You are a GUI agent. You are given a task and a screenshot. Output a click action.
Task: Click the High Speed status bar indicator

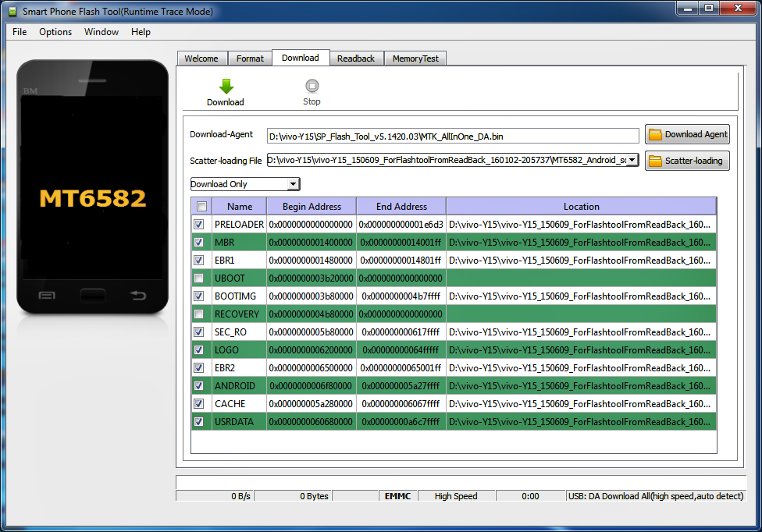(456, 495)
